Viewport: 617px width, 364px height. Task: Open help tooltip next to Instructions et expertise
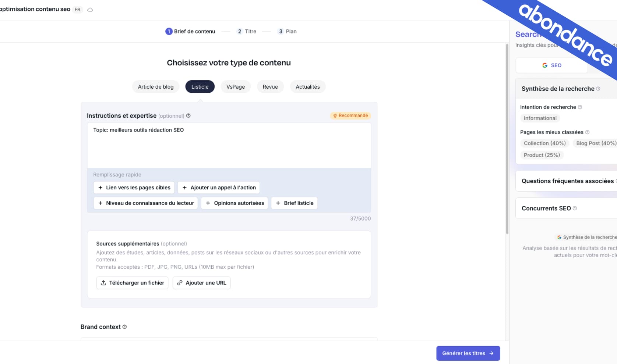188,115
